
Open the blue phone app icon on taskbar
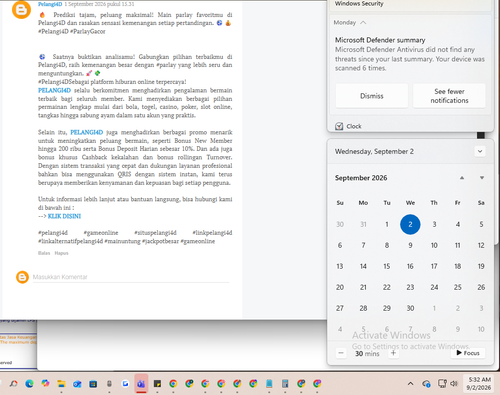pyautogui.click(x=269, y=384)
